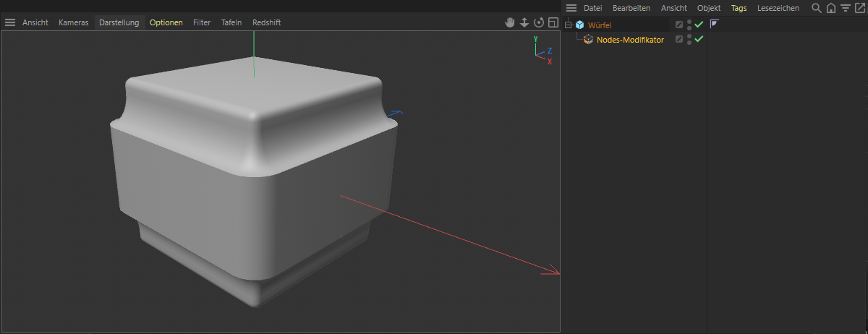The height and width of the screenshot is (334, 868).
Task: Select the Nodes-Modifikator object
Action: (x=630, y=40)
